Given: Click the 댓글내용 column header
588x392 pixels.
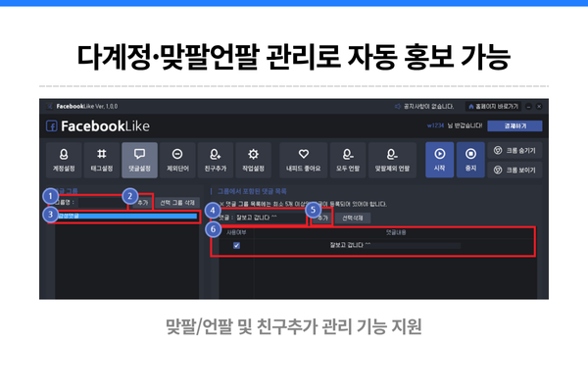Looking at the screenshot, I should pos(396,232).
